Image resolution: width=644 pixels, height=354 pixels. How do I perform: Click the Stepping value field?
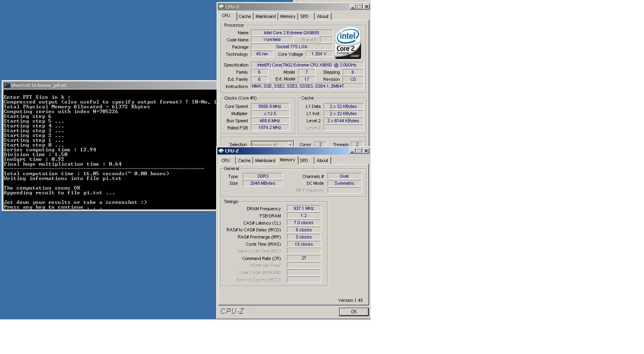click(353, 72)
